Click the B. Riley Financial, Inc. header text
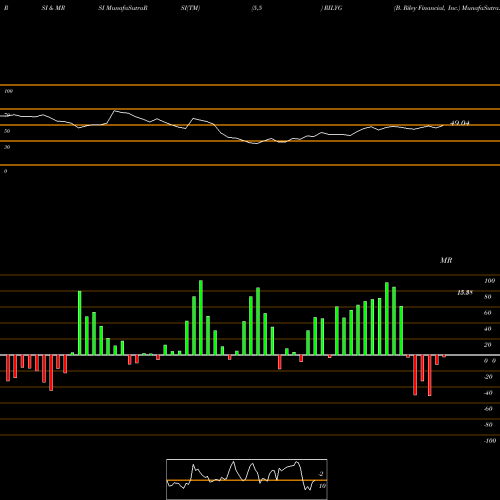The image size is (500, 500). click(x=427, y=8)
